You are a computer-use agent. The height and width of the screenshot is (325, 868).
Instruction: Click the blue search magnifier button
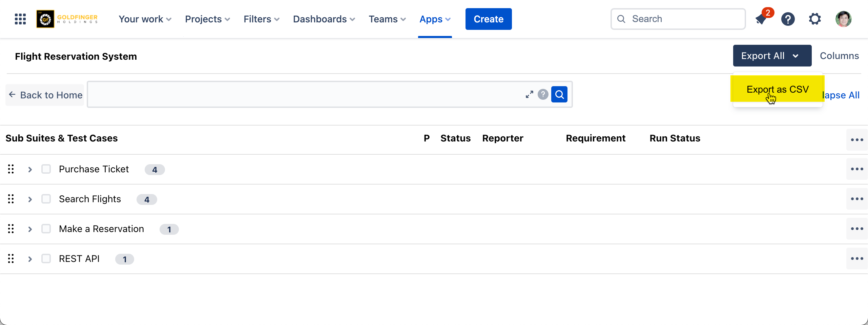point(559,94)
